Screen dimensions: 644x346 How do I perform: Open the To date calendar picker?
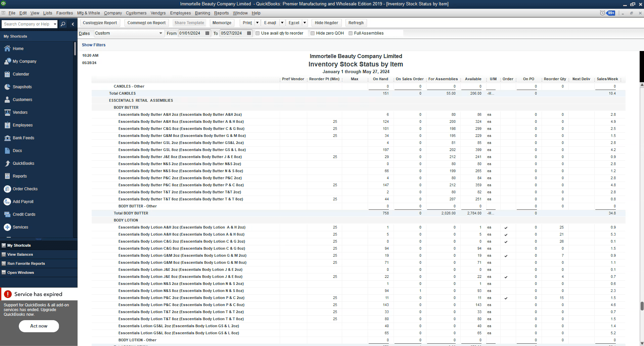(x=249, y=33)
